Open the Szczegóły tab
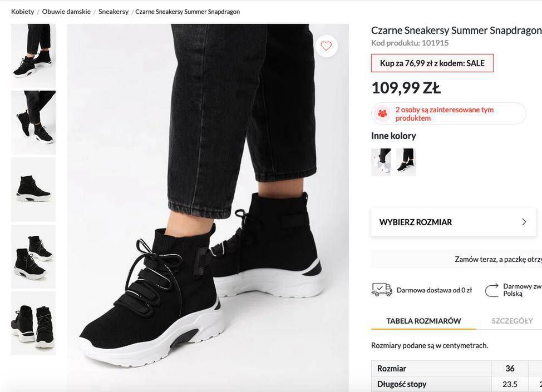The image size is (542, 392). pos(512,321)
